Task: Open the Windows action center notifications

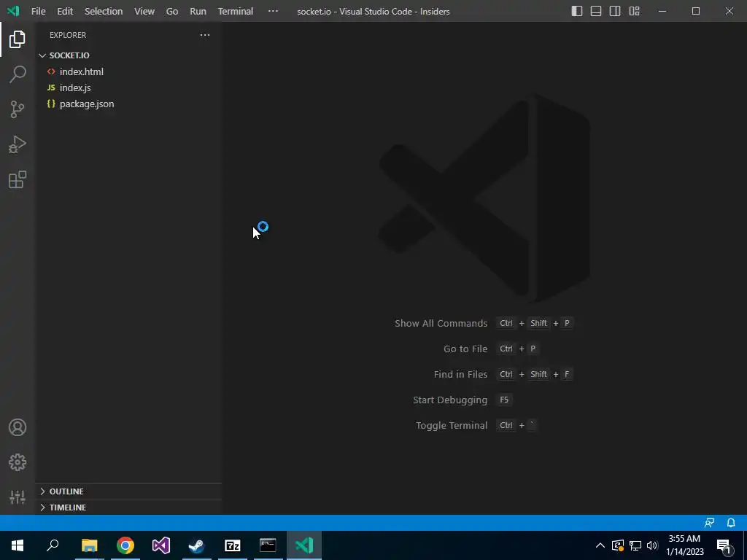Action: [724, 545]
